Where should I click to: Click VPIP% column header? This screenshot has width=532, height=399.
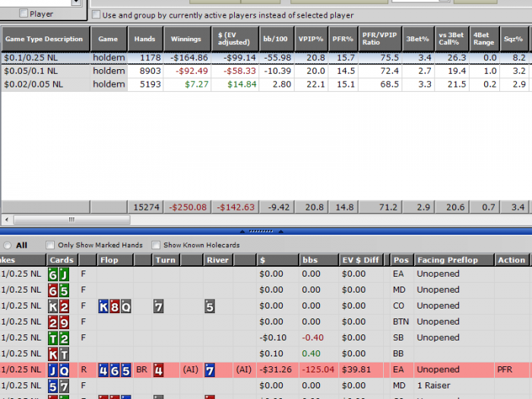click(x=311, y=39)
